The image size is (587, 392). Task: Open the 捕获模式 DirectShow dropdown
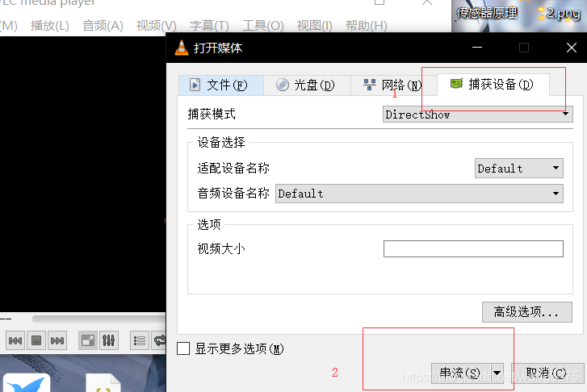(x=478, y=114)
